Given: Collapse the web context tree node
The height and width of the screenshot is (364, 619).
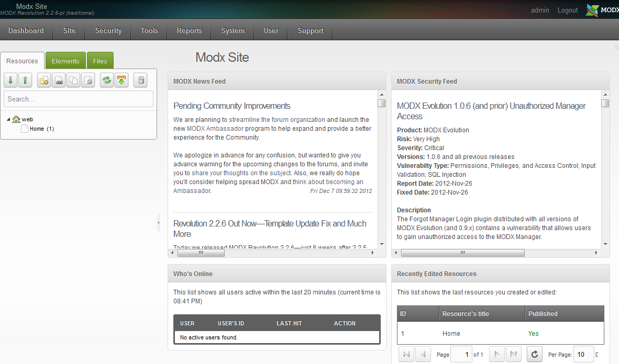Looking at the screenshot, I should point(8,120).
